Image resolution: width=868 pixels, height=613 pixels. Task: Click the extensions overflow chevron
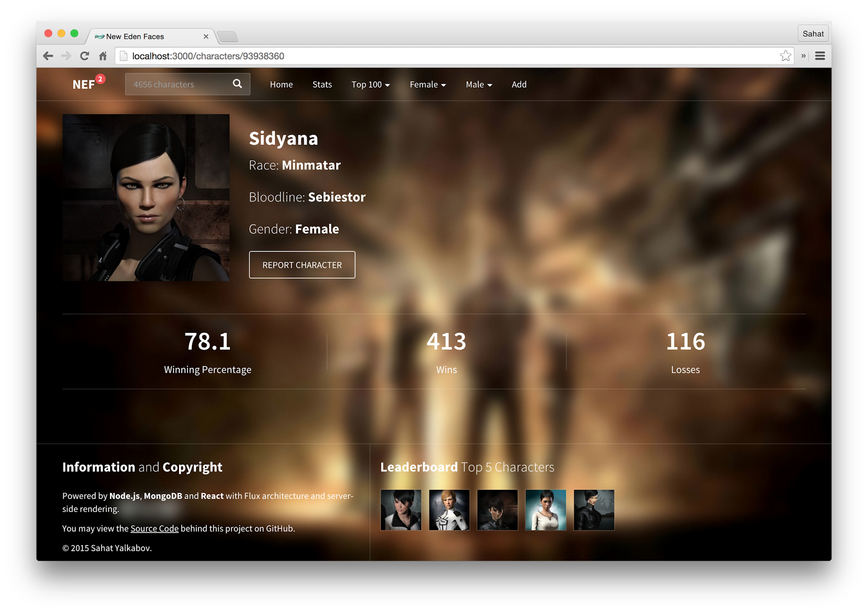803,56
